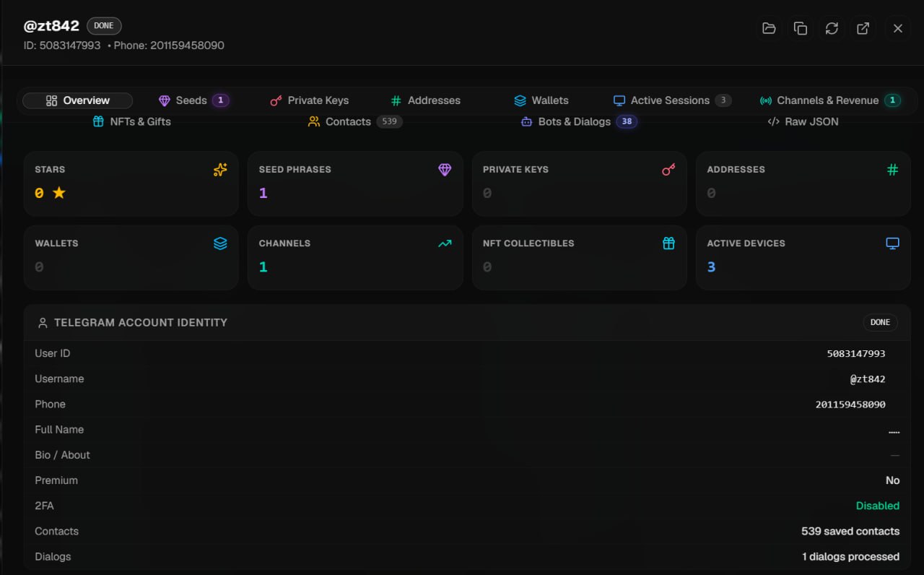Click the @zt842 title in header
The image size is (924, 575).
(x=51, y=26)
